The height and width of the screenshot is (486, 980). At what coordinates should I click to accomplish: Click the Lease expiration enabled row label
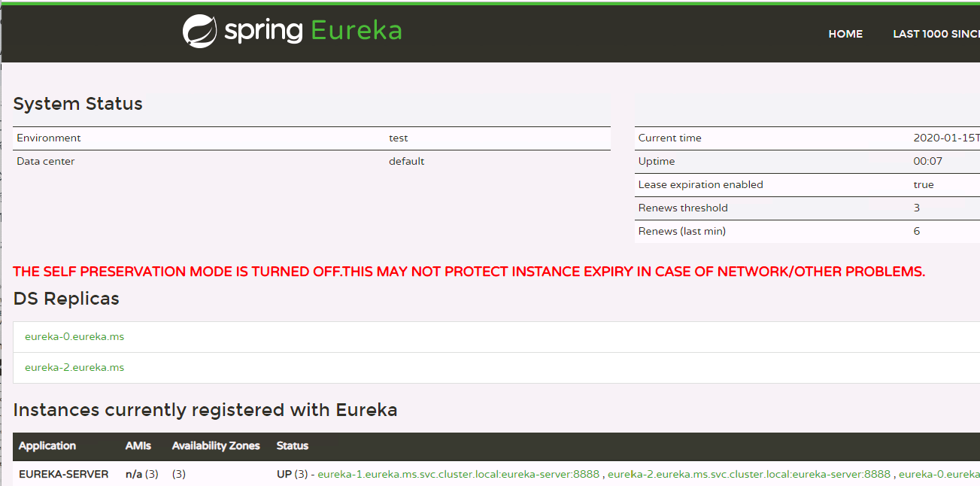coord(700,185)
